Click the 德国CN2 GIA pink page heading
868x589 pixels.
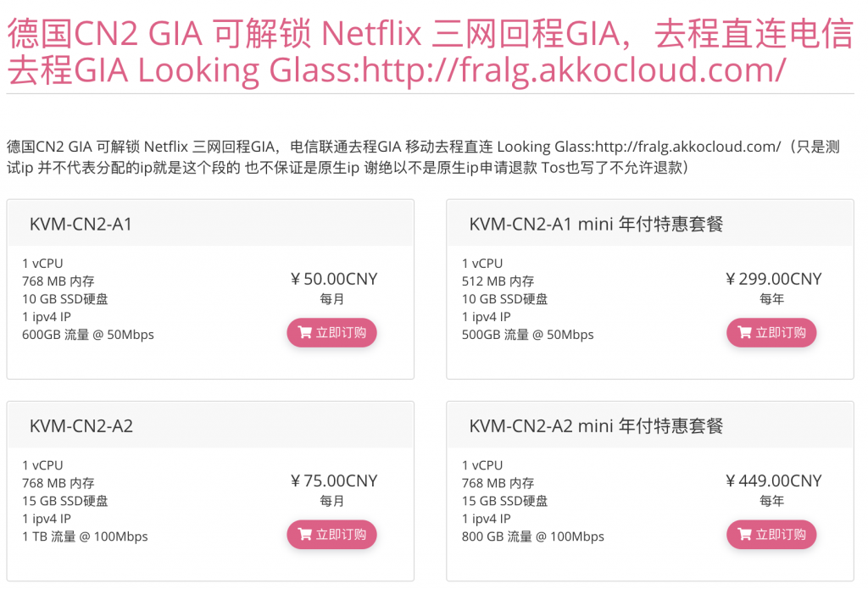click(x=430, y=52)
